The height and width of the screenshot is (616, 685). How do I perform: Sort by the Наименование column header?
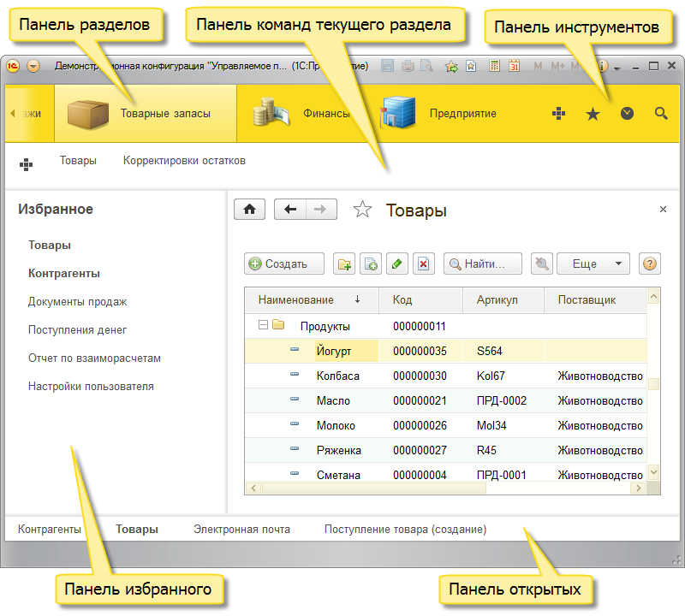pos(312,300)
